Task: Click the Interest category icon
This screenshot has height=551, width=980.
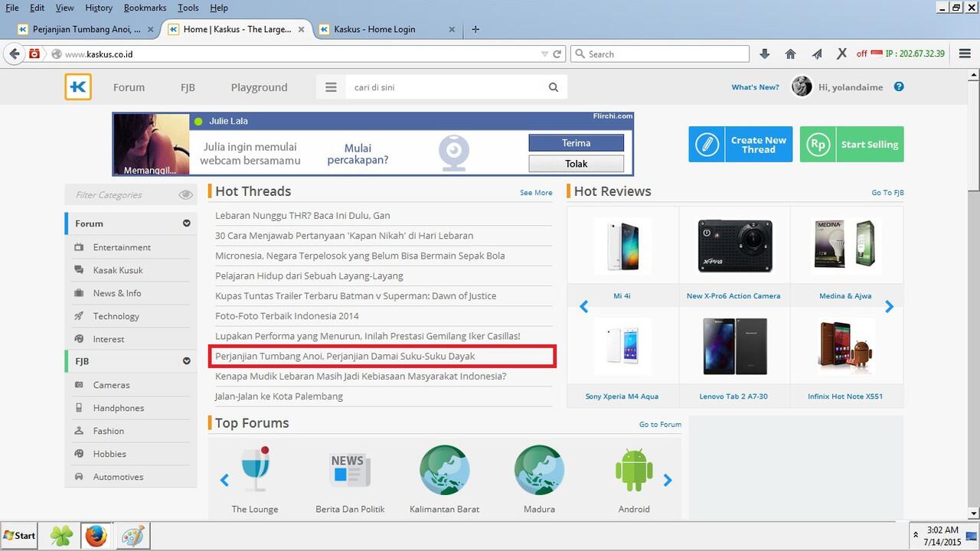Action: (79, 339)
